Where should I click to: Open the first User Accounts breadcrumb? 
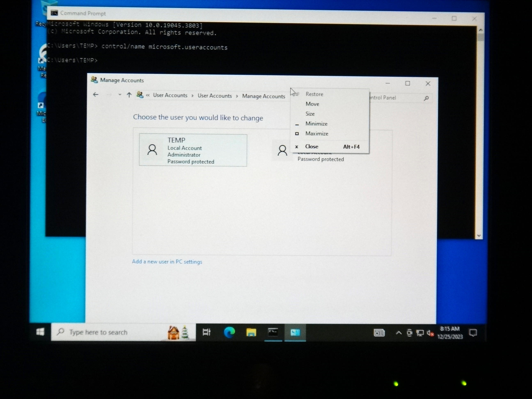170,95
